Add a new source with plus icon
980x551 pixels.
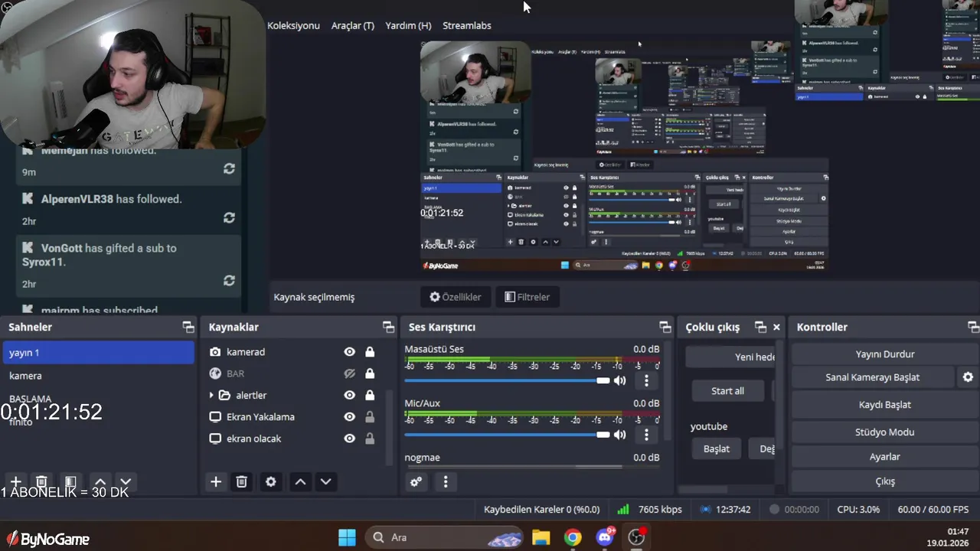216,481
